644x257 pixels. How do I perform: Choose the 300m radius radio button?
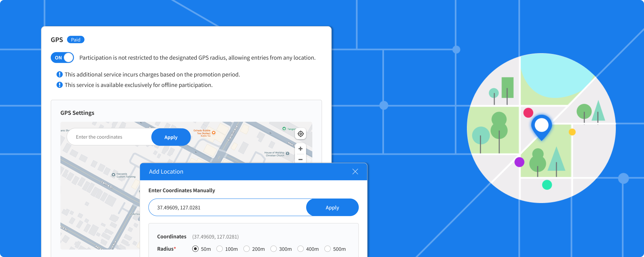click(274, 249)
